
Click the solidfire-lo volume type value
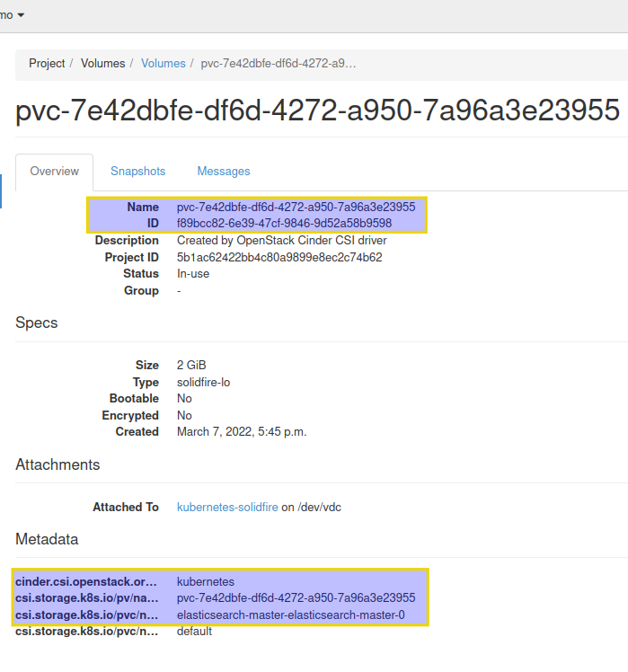pos(204,383)
